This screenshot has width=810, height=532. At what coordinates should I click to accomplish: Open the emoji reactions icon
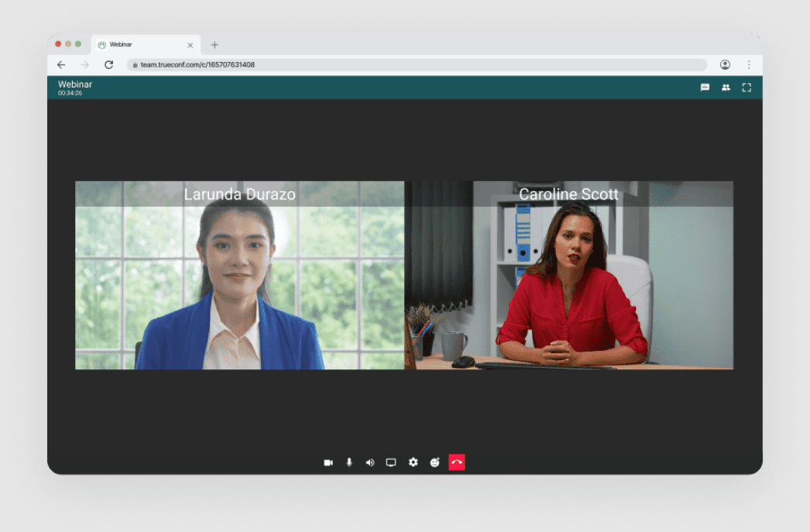434,462
